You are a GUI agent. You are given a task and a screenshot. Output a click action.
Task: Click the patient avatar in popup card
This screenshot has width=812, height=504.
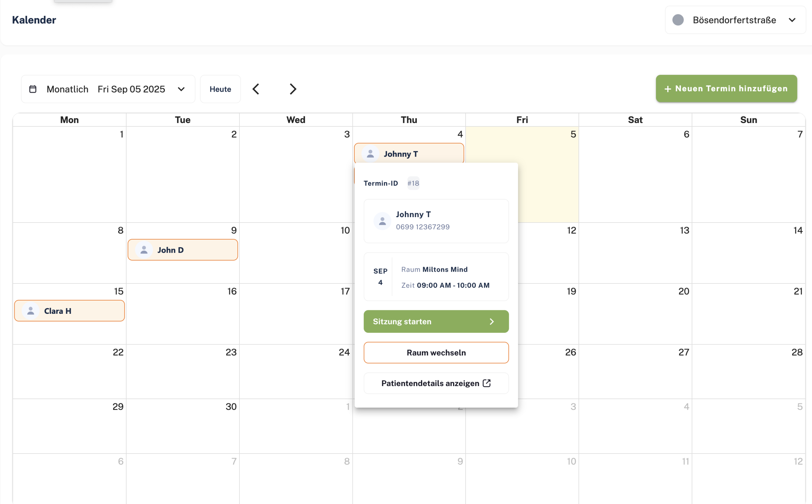[382, 221]
